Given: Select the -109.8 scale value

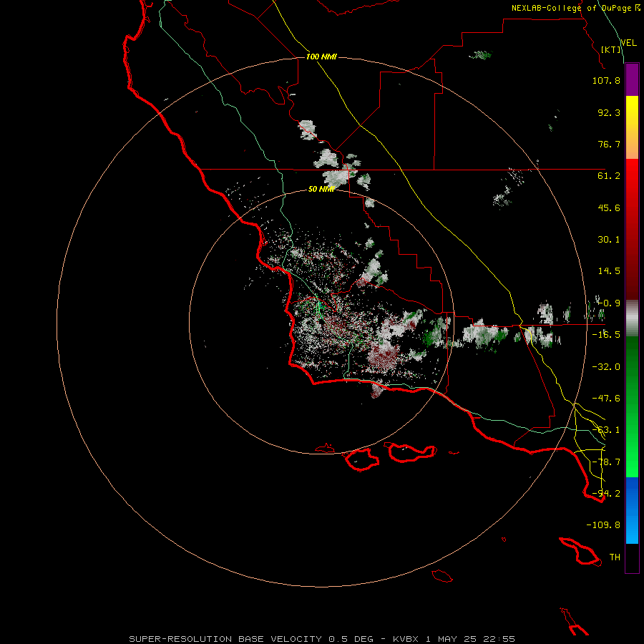Looking at the screenshot, I should click(x=603, y=525).
